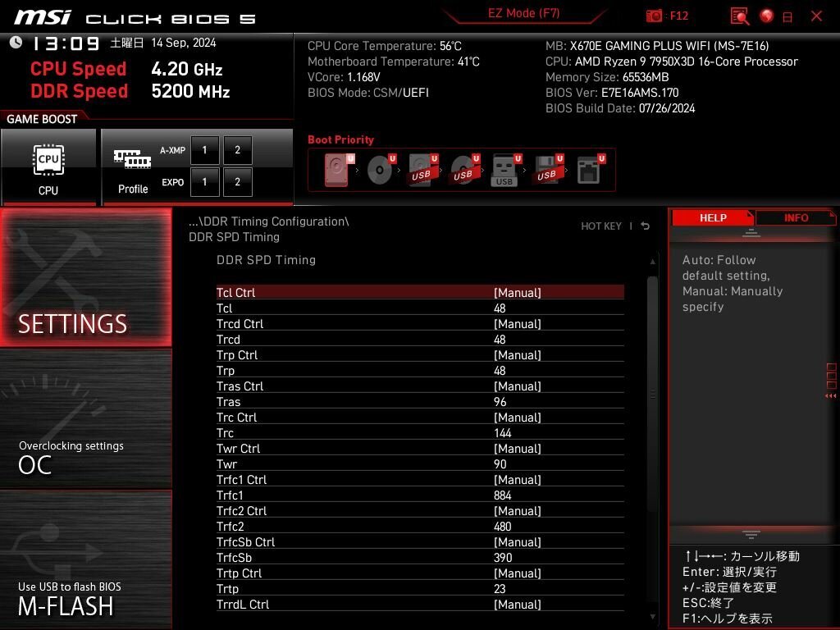This screenshot has height=630, width=840.
Task: Open the M-FLASH section
Action: pyautogui.click(x=85, y=559)
